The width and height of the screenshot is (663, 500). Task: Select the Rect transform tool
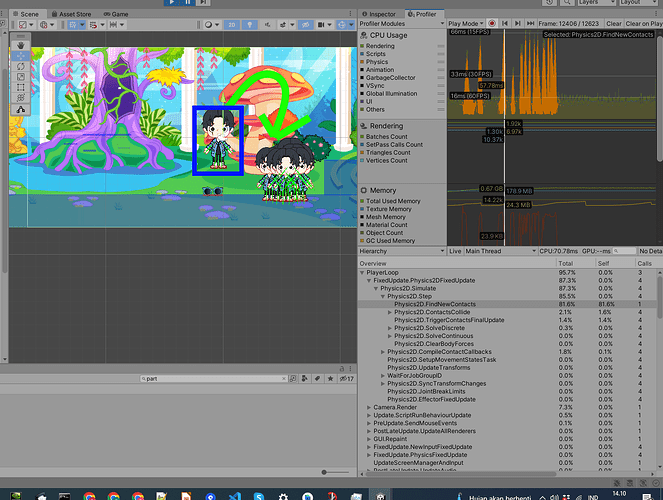[20, 87]
